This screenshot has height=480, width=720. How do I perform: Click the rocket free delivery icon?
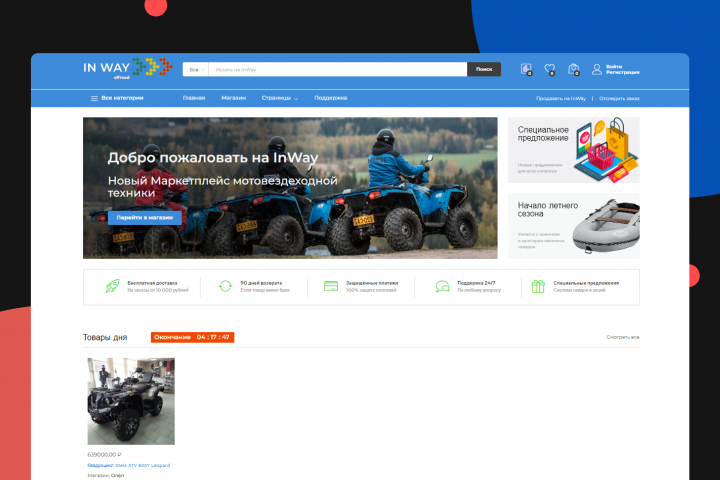coord(112,286)
